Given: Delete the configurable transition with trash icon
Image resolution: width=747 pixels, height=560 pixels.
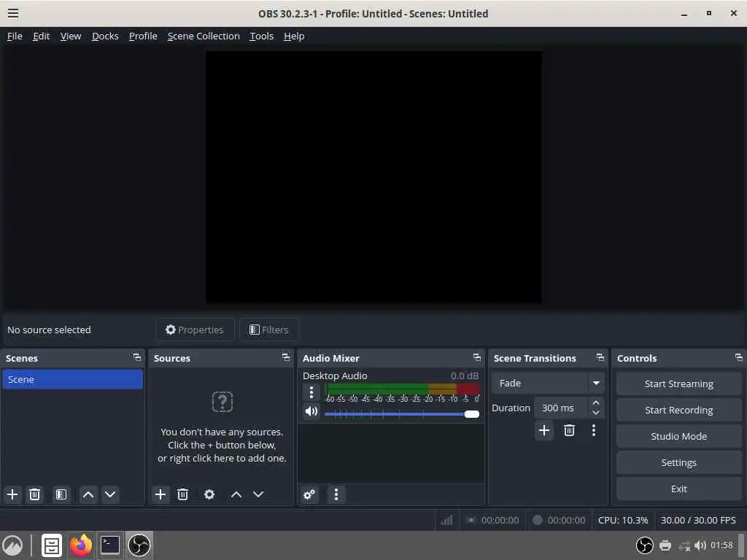Looking at the screenshot, I should coord(569,430).
